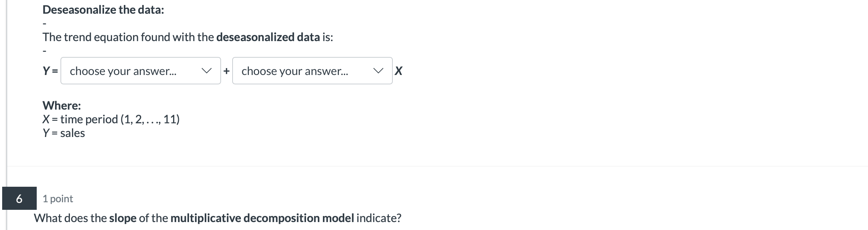Image resolution: width=868 pixels, height=230 pixels.
Task: Click the "The trend equation found with" text
Action: 128,37
